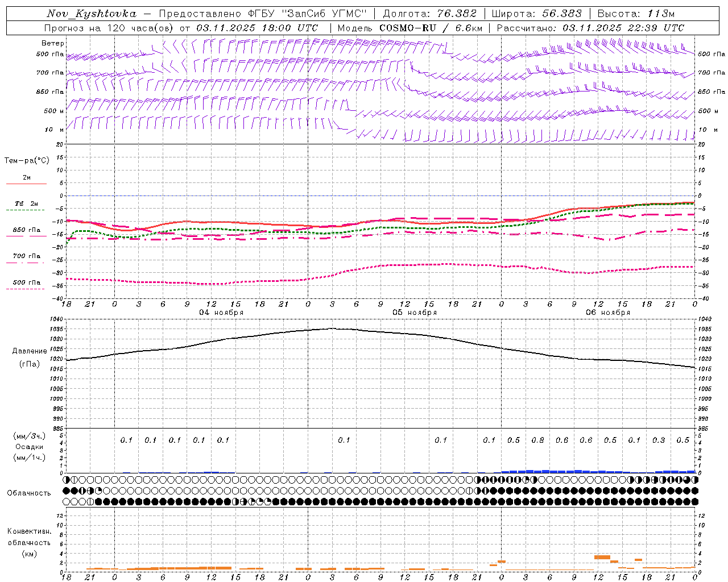Click 'Рассчитано: 03.11.2025 22:39 UTC' timestamp
Image resolution: width=728 pixels, height=582 pixels.
click(x=590, y=28)
